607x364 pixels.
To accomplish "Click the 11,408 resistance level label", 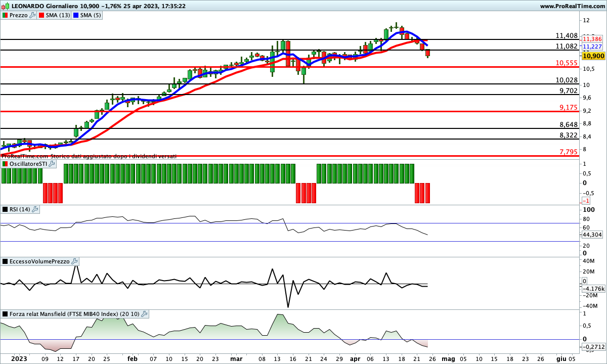I will point(567,36).
